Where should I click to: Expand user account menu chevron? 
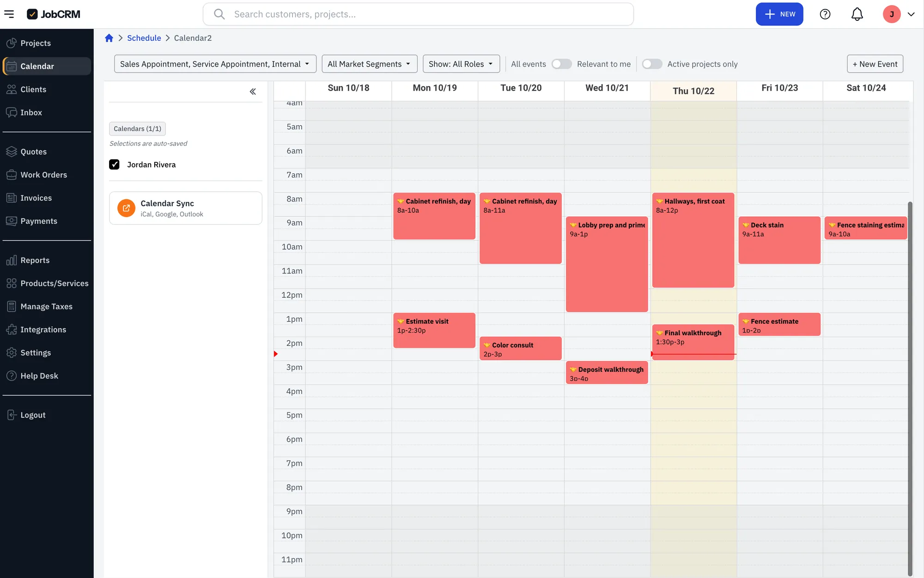point(911,14)
